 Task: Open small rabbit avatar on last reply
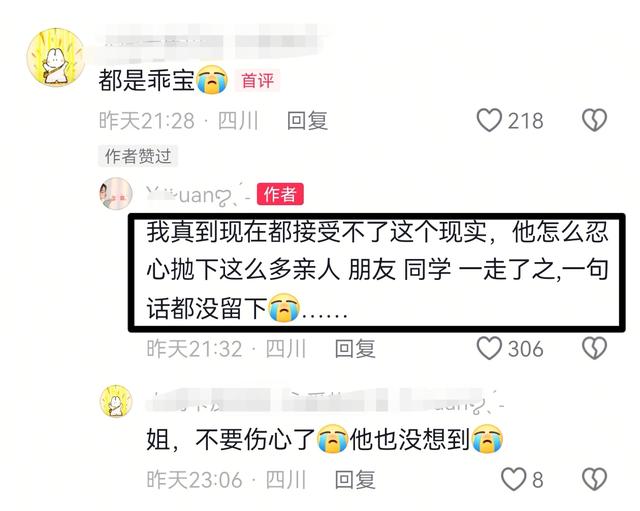(x=116, y=401)
